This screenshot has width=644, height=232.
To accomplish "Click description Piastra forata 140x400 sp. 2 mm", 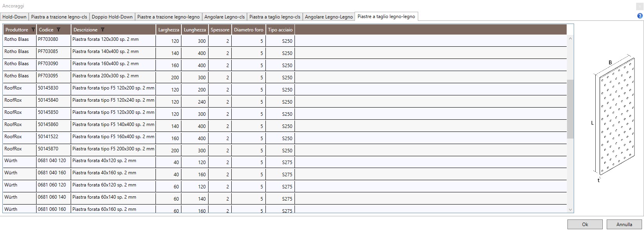I will [x=105, y=51].
